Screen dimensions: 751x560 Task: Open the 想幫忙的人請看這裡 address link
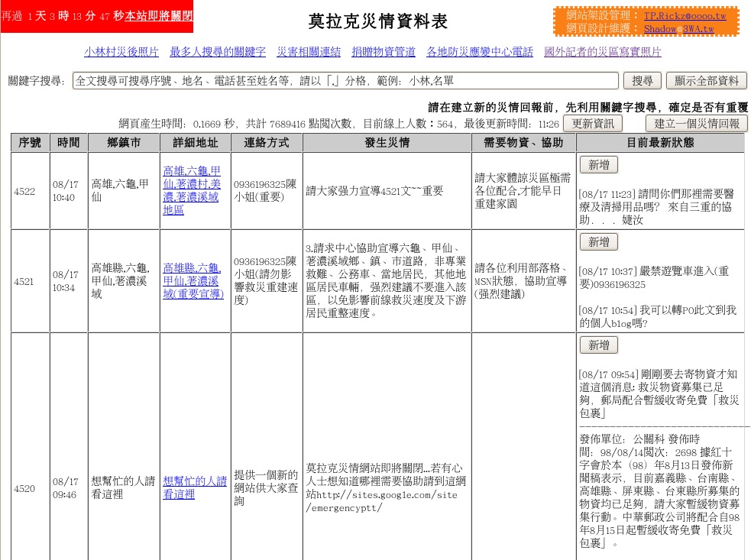tap(195, 487)
